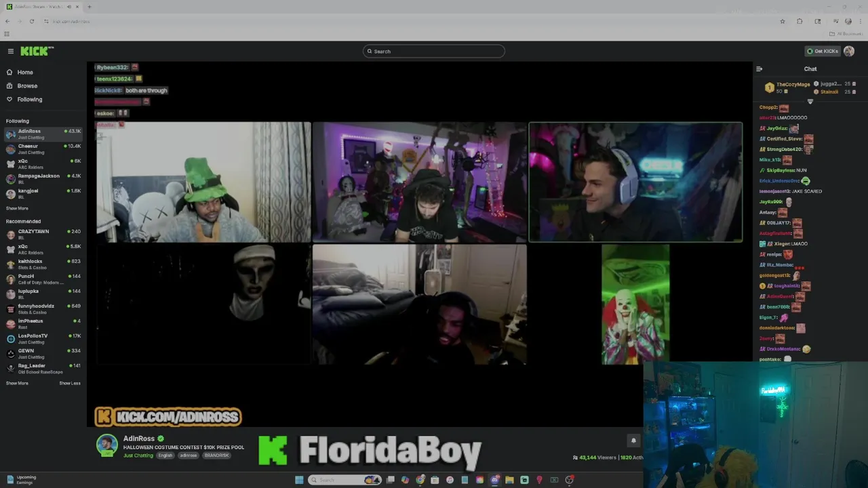The image size is (868, 488).
Task: Open Browse in the sidebar
Action: 27,86
